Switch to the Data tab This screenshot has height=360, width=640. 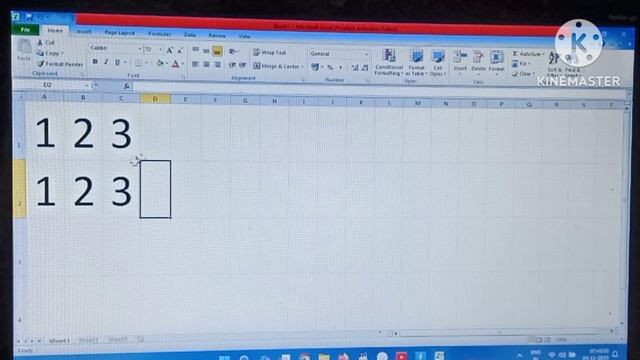190,35
